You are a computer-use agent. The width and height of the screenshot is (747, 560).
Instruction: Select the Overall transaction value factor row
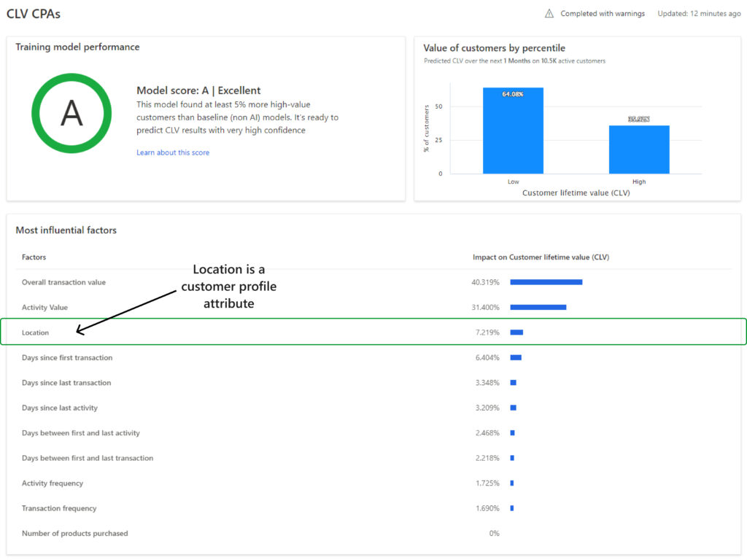[63, 281]
